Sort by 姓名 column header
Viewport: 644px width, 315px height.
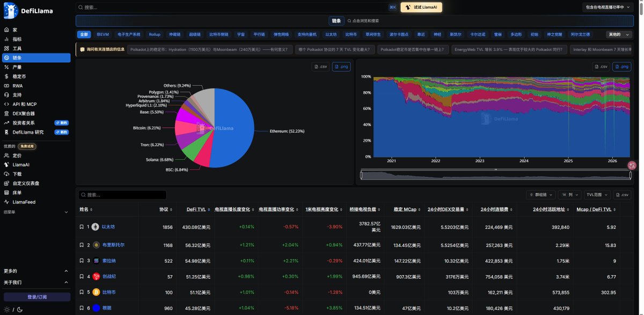tap(86, 209)
